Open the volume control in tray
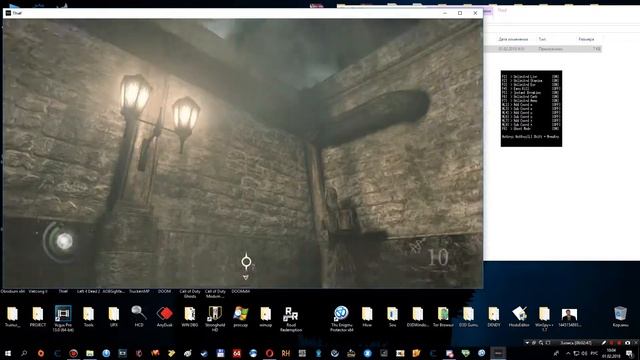Screen dimensions: 640x360 584,353
